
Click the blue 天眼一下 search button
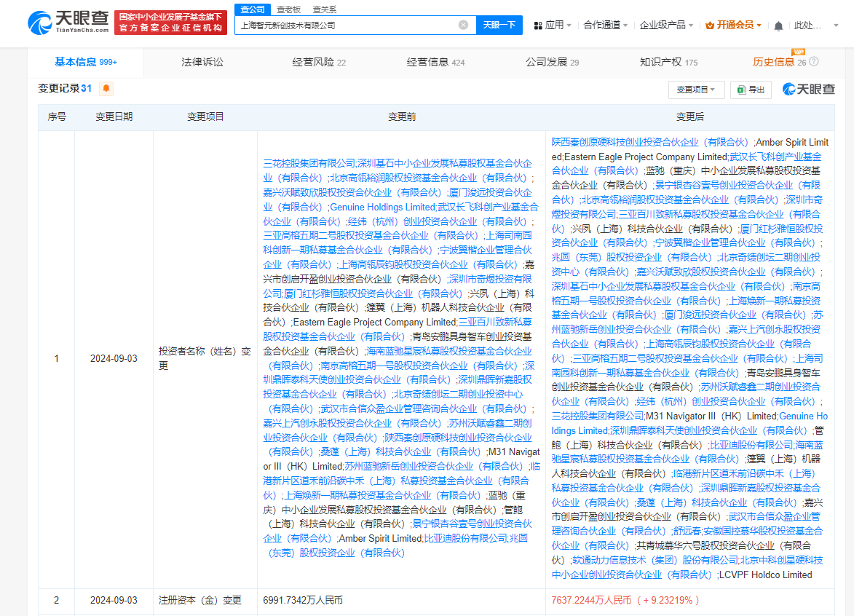499,24
